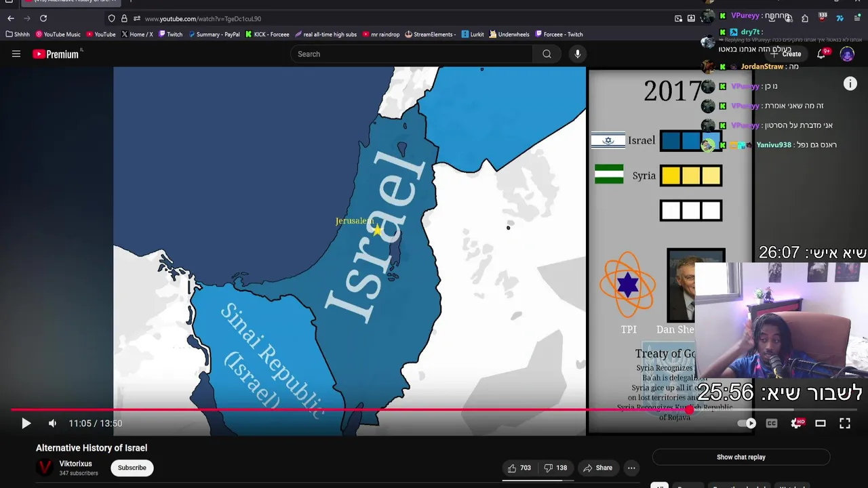Click the 11:05 / 13:50 time display
This screenshot has width=868, height=488.
[x=96, y=424]
